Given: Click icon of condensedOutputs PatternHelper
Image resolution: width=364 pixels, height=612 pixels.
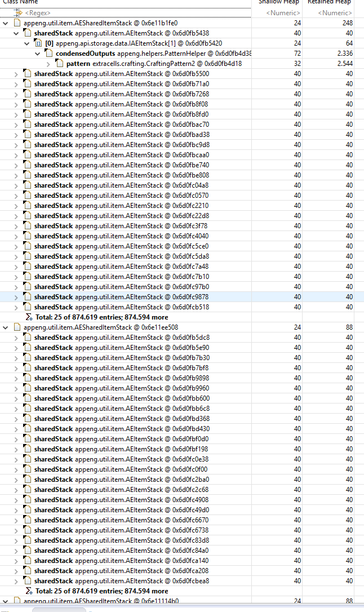Looking at the screenshot, I should 49,53.
